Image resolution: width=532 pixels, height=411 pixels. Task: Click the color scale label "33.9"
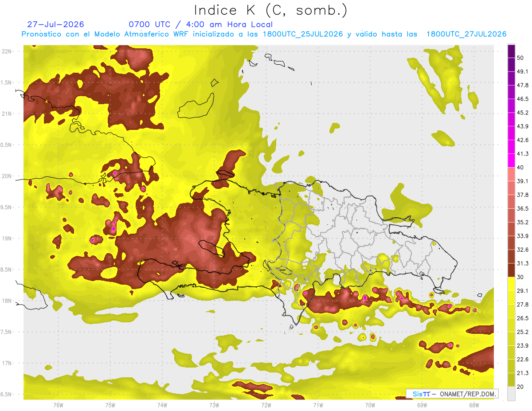point(523,236)
